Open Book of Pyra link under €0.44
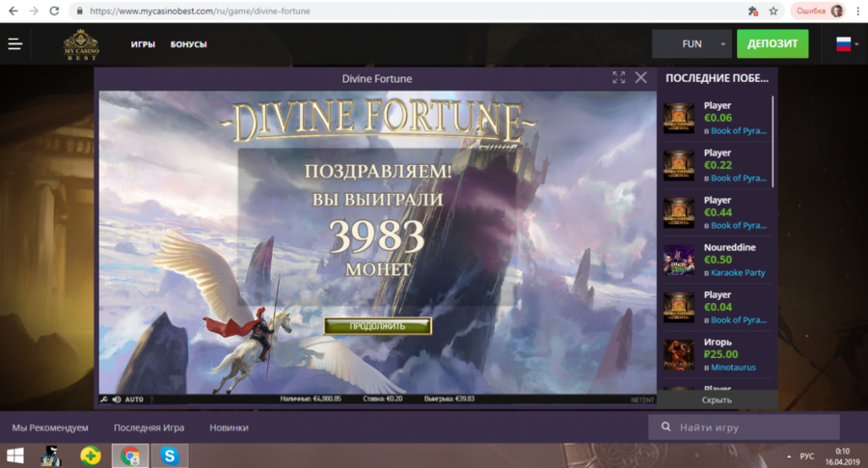Screen dimensions: 868x468 click(x=739, y=226)
